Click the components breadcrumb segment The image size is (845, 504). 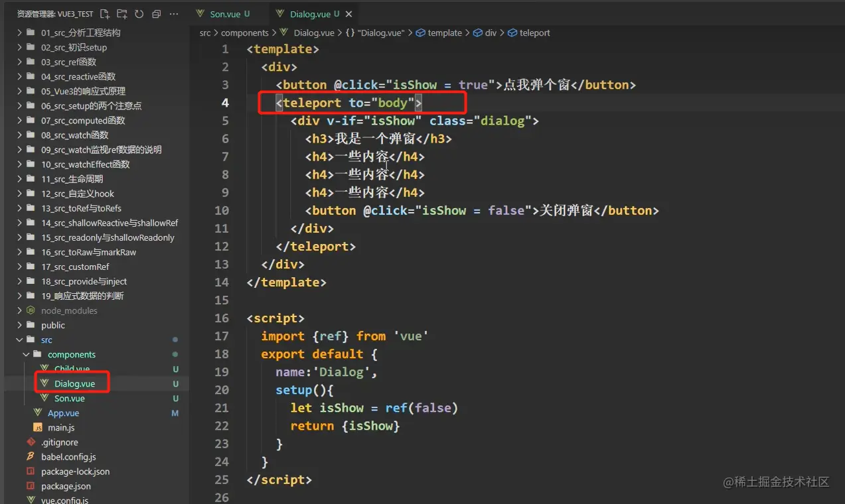(x=245, y=32)
